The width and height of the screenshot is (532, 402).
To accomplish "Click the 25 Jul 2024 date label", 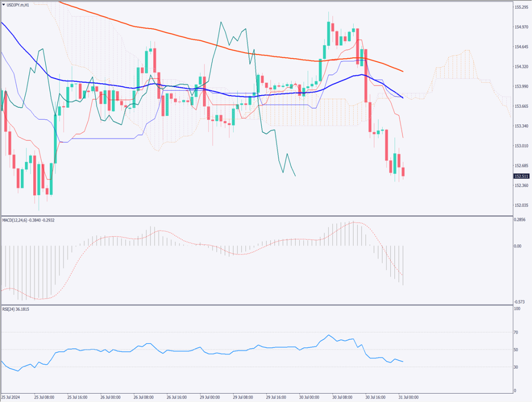I will click(12, 397).
